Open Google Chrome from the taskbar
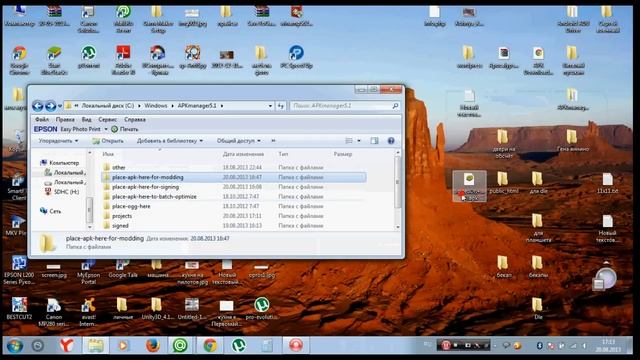Viewport: 640px width, 360px height. (x=210, y=346)
